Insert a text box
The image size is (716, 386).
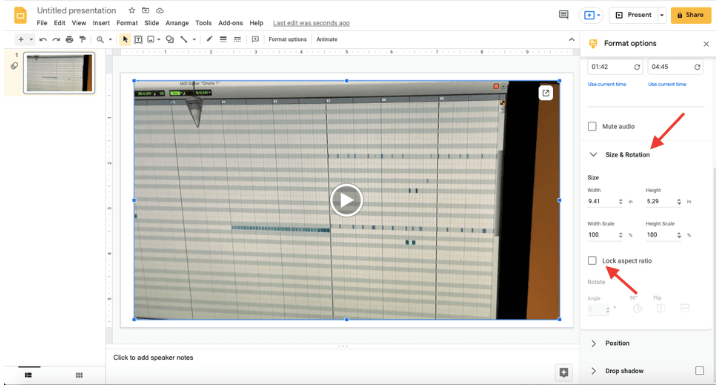tap(138, 39)
